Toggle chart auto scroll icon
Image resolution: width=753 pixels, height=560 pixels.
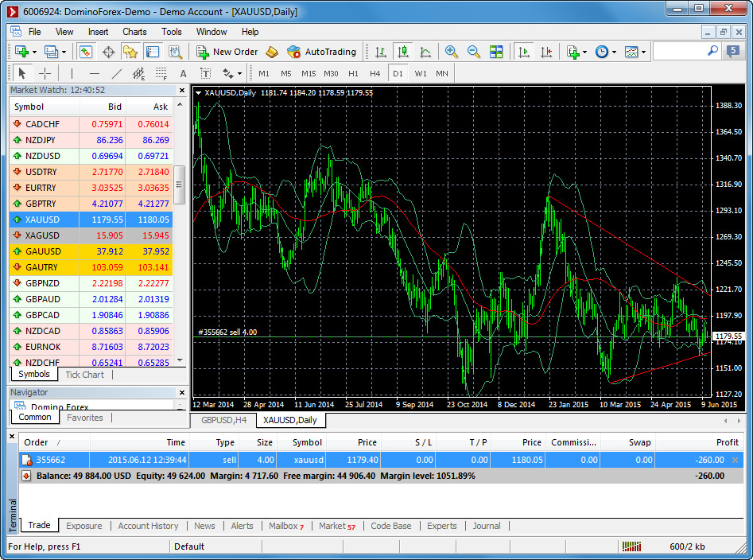(x=524, y=52)
